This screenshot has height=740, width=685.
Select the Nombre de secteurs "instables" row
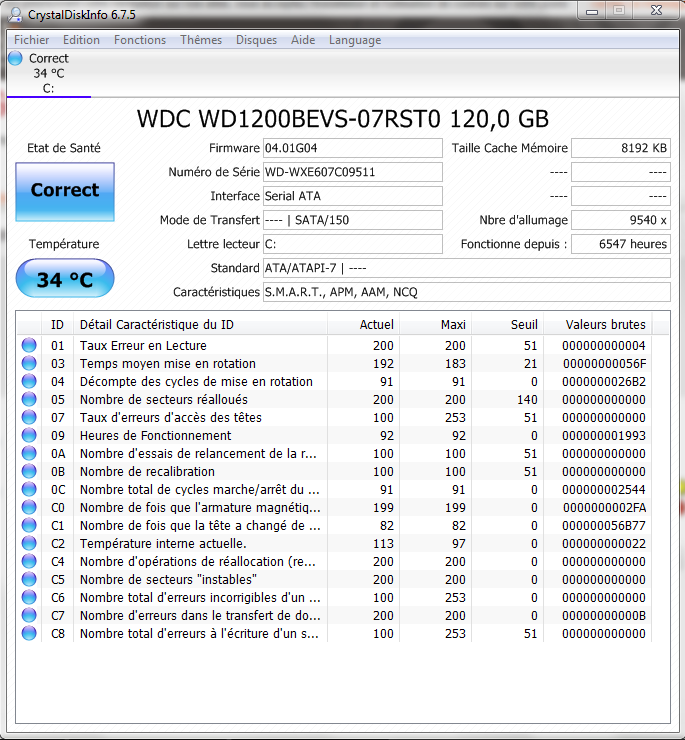pyautogui.click(x=334, y=579)
